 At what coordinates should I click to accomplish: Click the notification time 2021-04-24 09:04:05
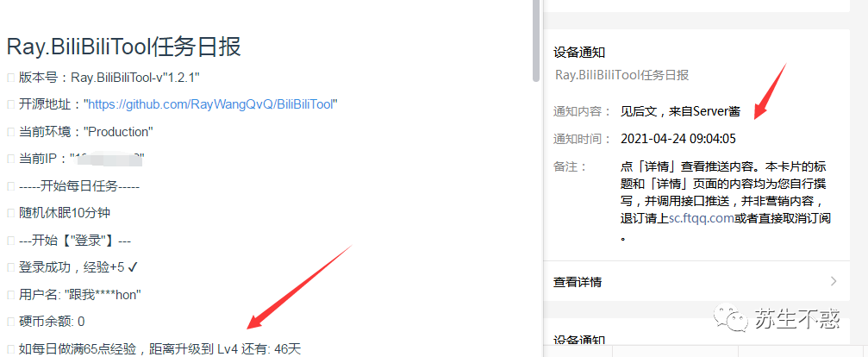678,138
